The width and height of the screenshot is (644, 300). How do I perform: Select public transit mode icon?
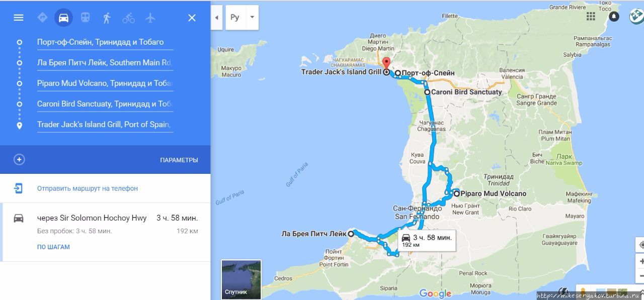(x=86, y=18)
